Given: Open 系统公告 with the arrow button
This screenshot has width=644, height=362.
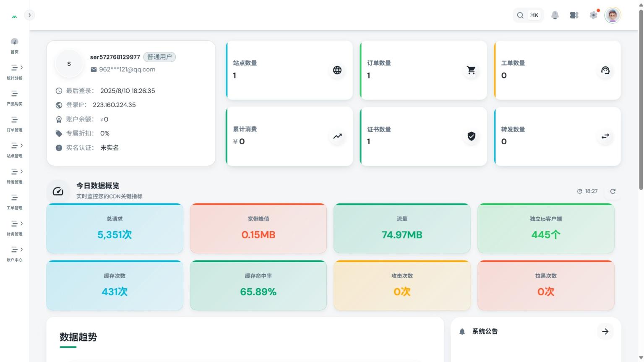Looking at the screenshot, I should click(605, 331).
